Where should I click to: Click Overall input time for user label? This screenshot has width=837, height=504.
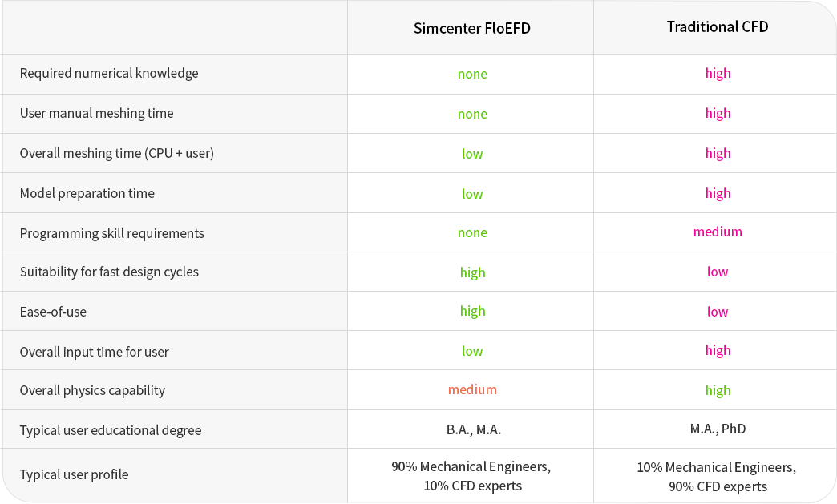95,352
